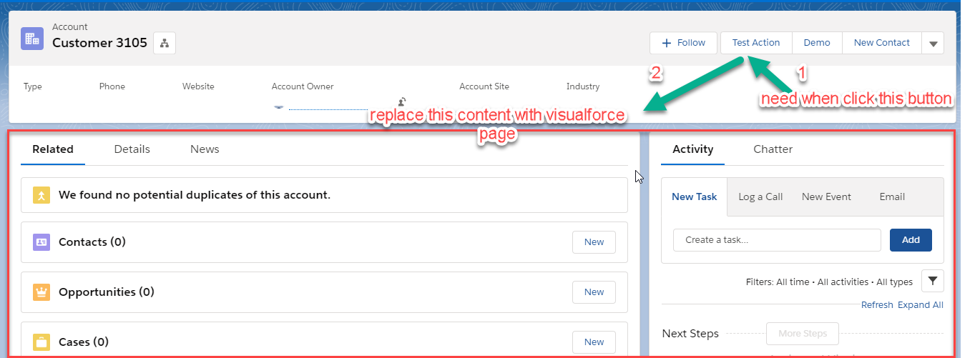
Task: Select the New Task subtab
Action: click(x=695, y=197)
